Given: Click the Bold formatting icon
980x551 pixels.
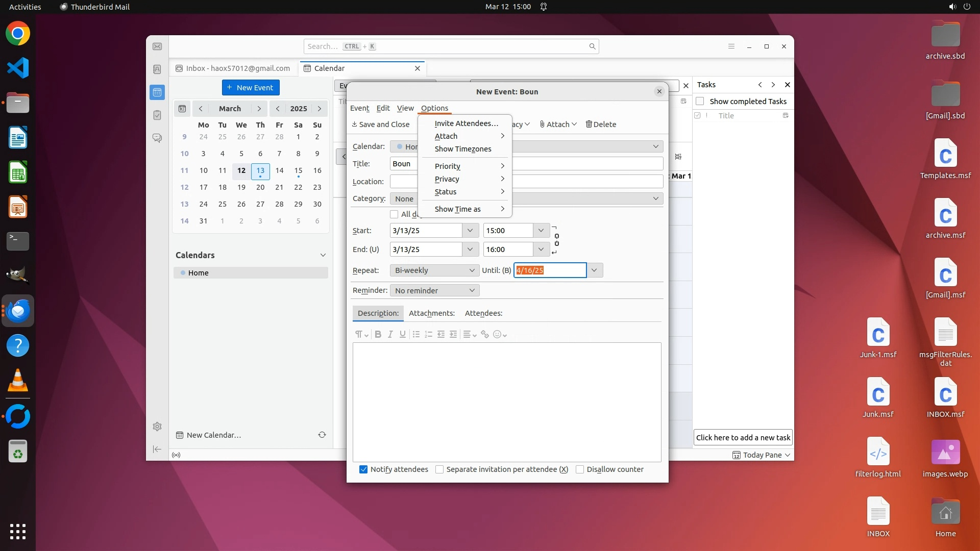Looking at the screenshot, I should pyautogui.click(x=378, y=334).
